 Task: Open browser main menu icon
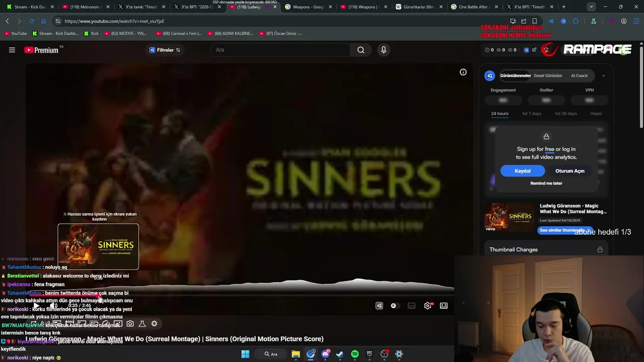coord(636,21)
